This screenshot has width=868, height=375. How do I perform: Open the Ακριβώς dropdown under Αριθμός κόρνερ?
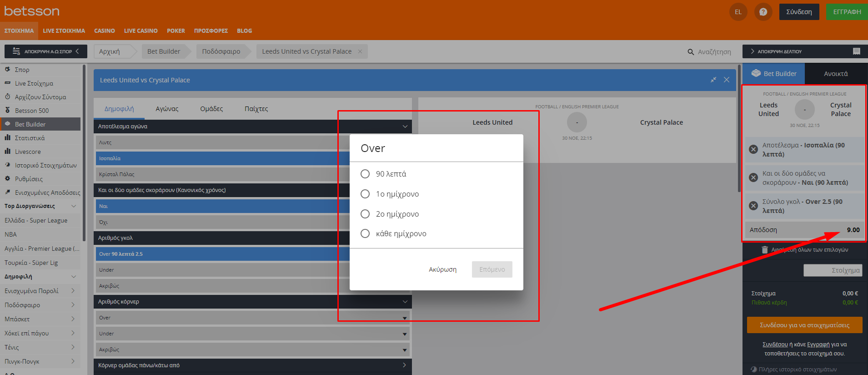pyautogui.click(x=253, y=350)
